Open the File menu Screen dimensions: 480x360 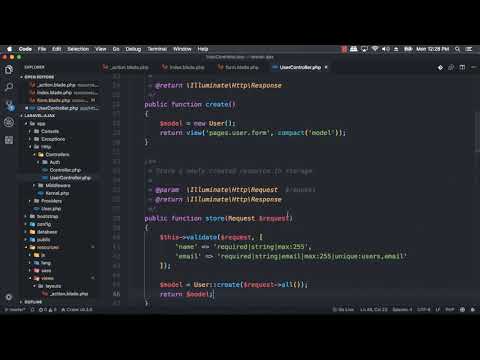coord(42,49)
